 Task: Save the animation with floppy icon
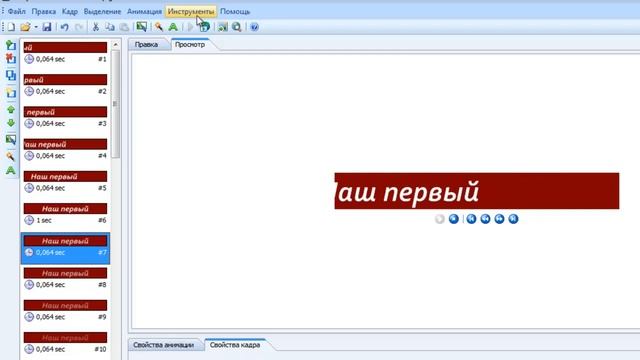(47, 27)
